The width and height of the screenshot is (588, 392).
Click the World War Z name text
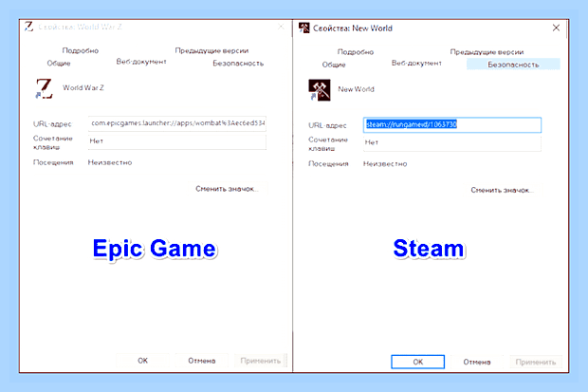[83, 88]
